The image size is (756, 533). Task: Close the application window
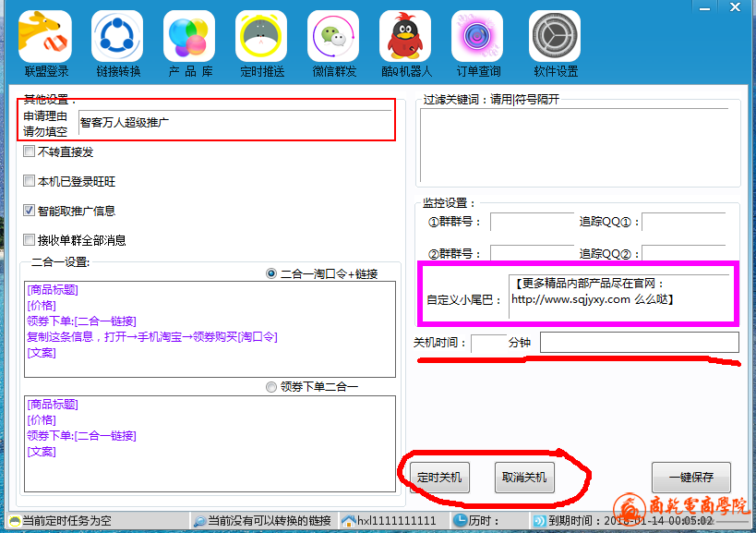coord(735,7)
